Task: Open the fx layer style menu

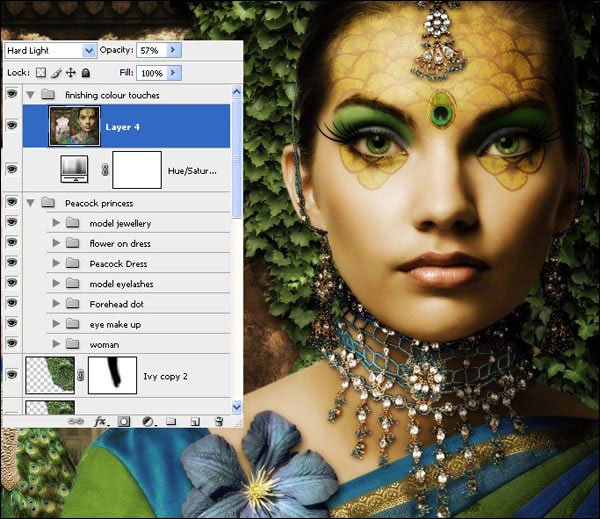Action: pyautogui.click(x=101, y=422)
